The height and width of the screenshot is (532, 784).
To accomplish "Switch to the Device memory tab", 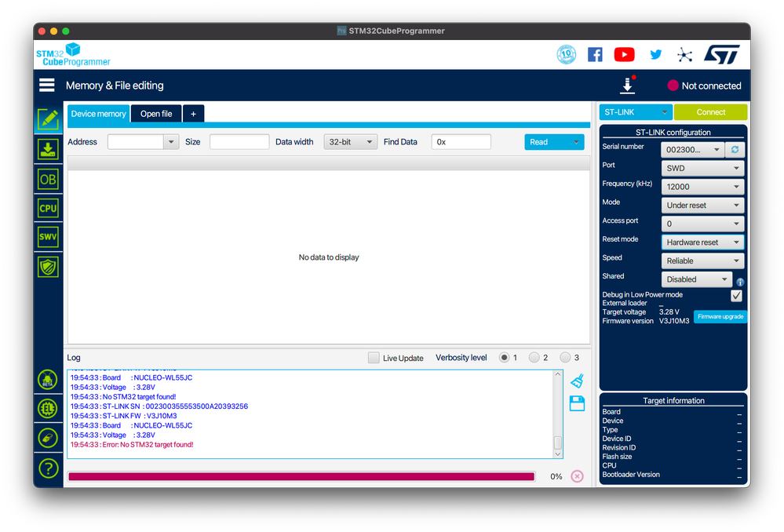I will tap(98, 114).
